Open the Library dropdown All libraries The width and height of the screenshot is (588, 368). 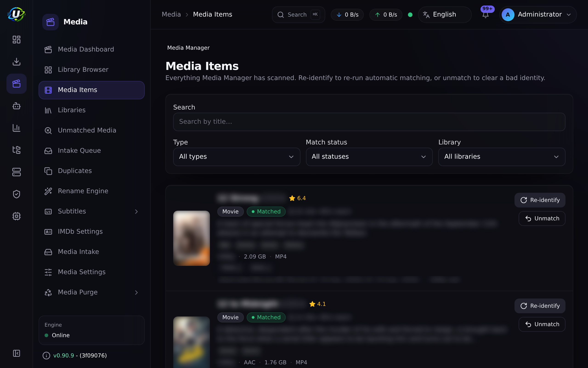(501, 157)
